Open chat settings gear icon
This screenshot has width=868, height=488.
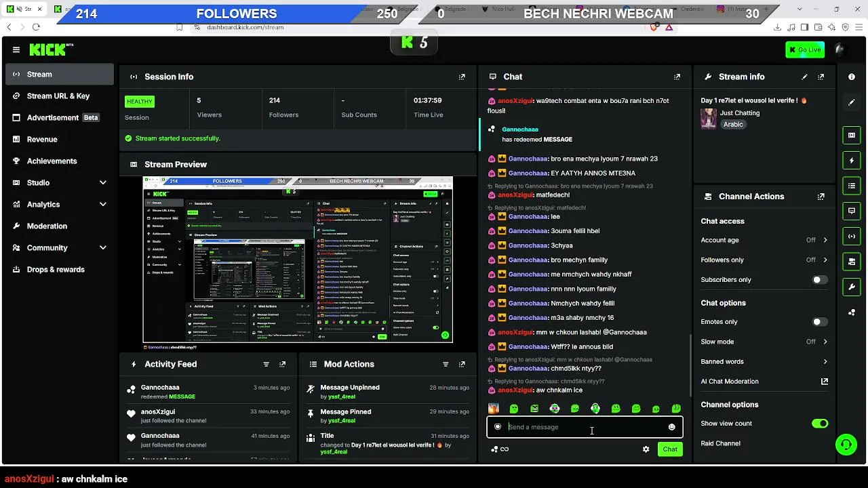[646, 449]
